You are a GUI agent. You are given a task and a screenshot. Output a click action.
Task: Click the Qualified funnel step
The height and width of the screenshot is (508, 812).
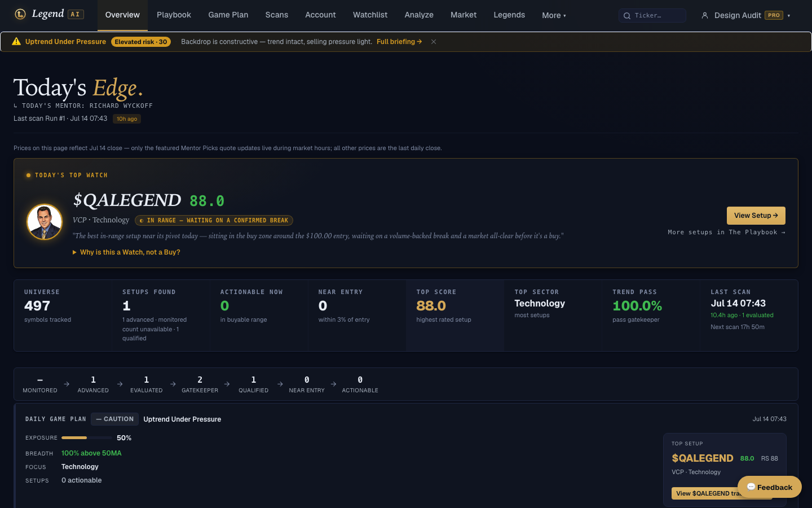[254, 384]
